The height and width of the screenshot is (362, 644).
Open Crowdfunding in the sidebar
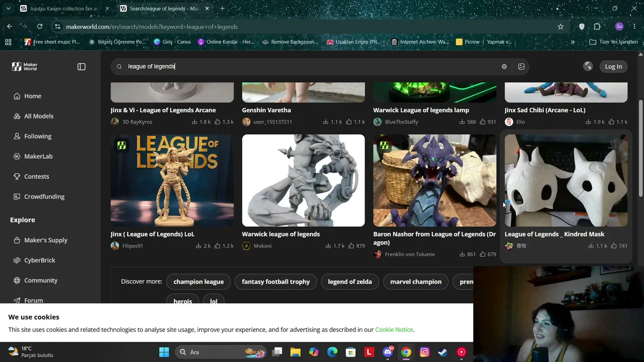point(44,197)
